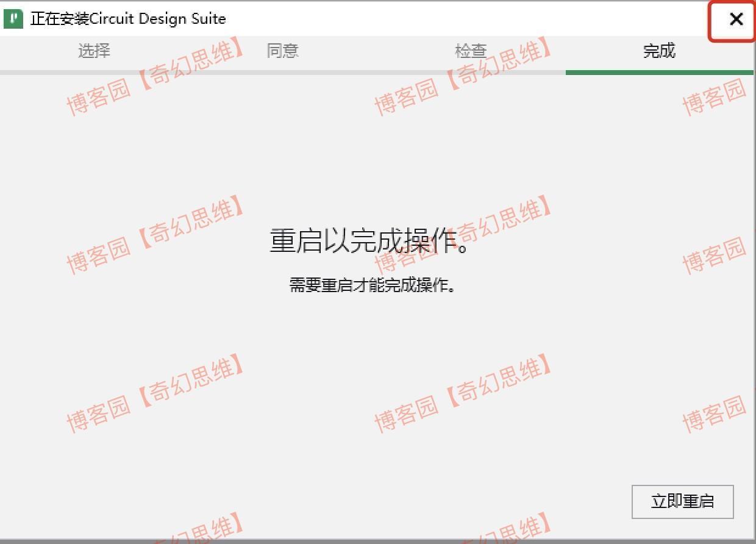Click the step navigation bar
Viewport: 756px width, 544px height.
[x=378, y=51]
